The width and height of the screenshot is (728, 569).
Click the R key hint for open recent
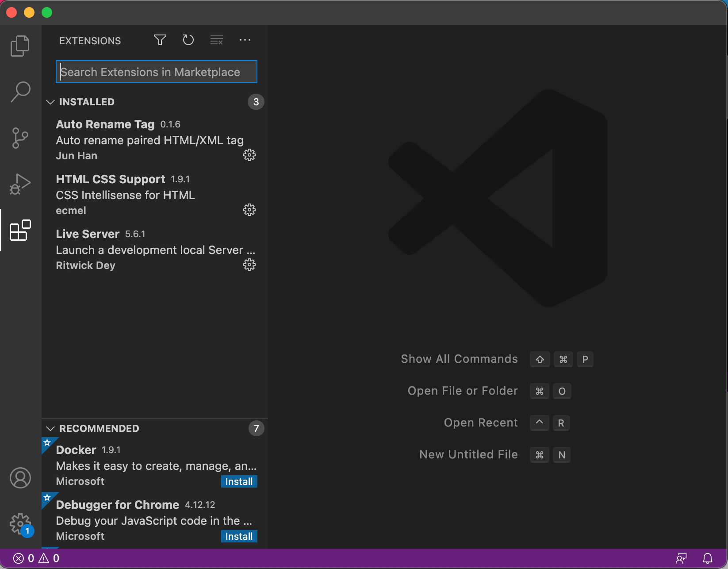pos(561,423)
